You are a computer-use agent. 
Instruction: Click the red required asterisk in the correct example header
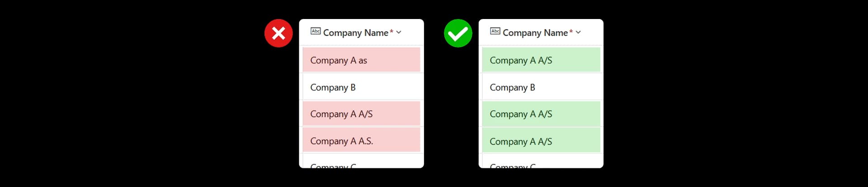point(571,31)
